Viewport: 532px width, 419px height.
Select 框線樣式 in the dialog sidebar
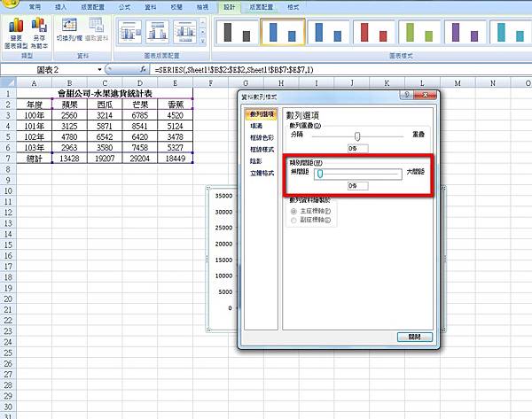[x=262, y=150]
